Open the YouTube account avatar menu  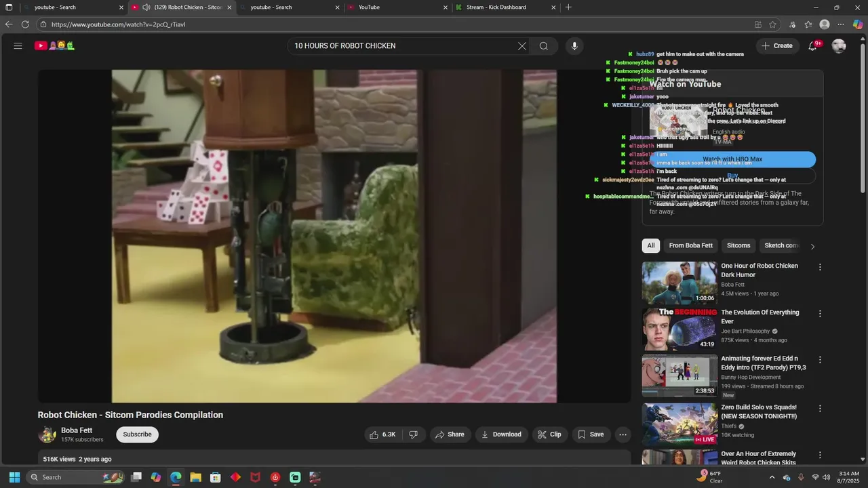tap(839, 46)
